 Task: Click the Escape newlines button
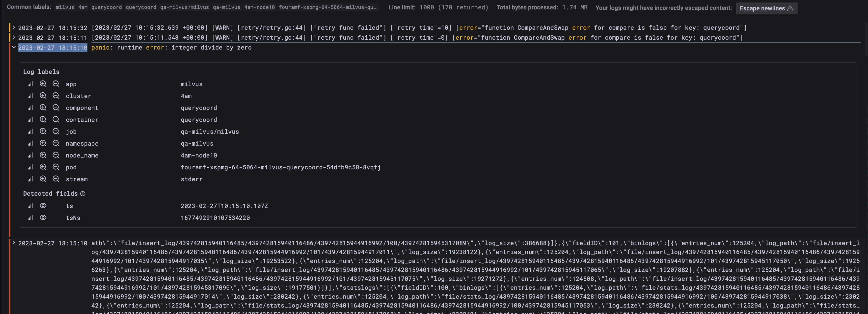[766, 8]
